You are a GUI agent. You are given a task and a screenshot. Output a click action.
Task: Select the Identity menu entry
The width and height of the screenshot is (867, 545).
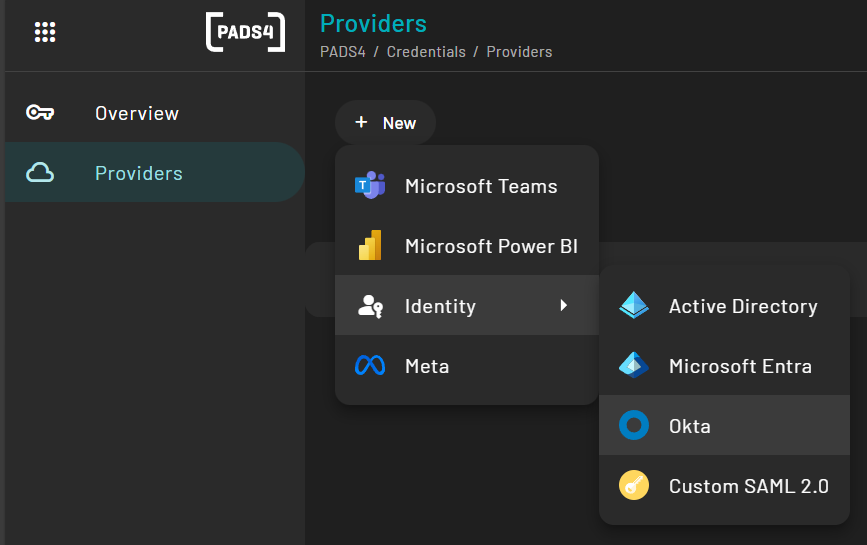467,305
